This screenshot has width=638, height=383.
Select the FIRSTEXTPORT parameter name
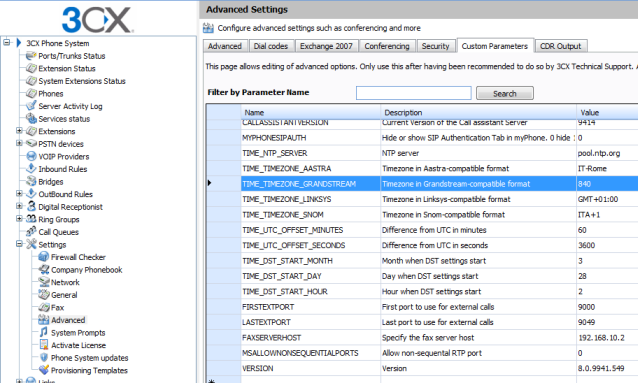coord(311,307)
